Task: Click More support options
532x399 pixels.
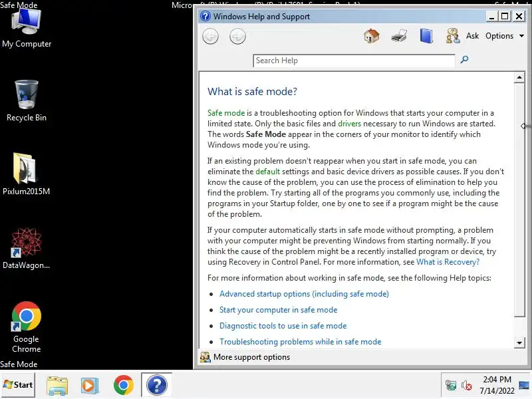Action: click(251, 357)
